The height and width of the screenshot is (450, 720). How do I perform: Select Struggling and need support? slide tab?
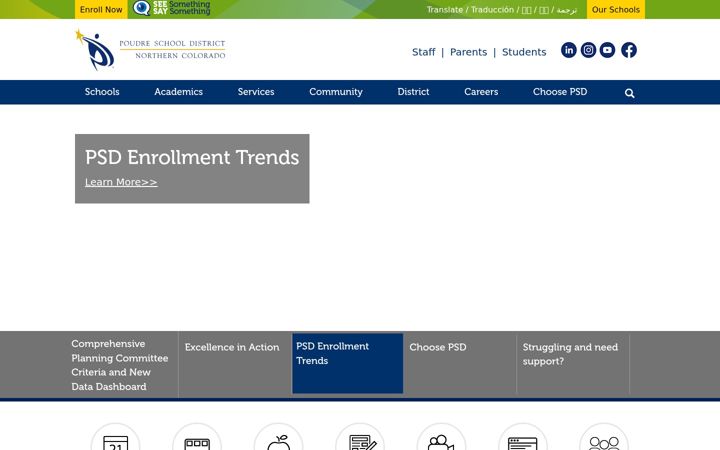573,365
